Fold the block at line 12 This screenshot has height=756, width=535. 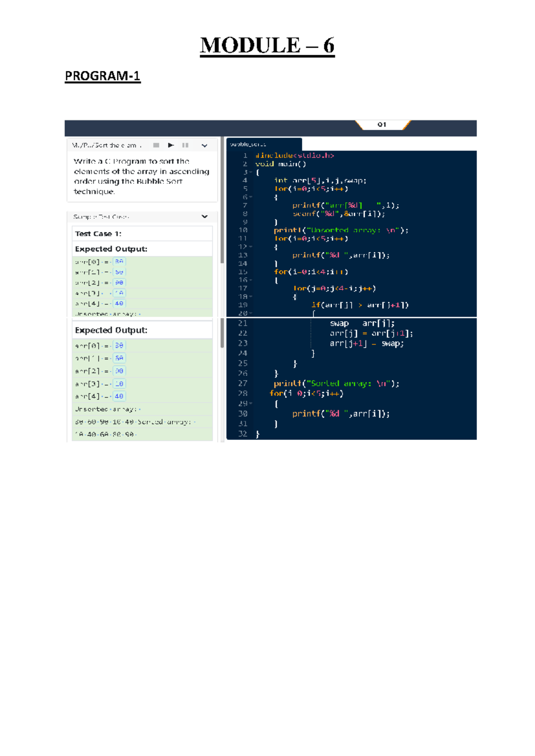tap(251, 247)
